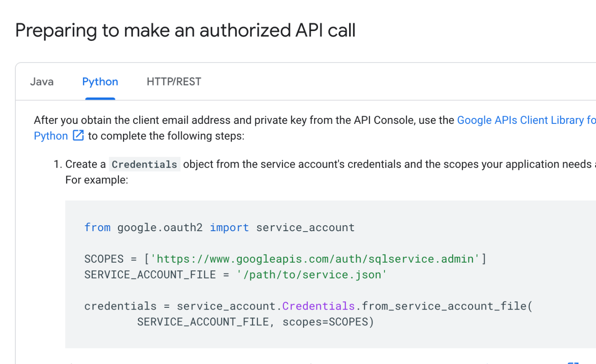Open Google APIs Client Library link
Image resolution: width=596 pixels, height=364 pixels.
(x=526, y=120)
